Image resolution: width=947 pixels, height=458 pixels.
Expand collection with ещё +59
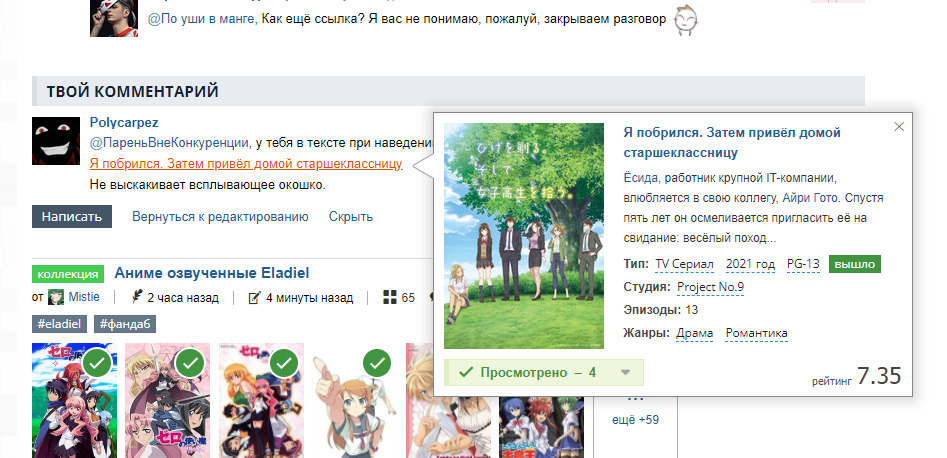(634, 418)
